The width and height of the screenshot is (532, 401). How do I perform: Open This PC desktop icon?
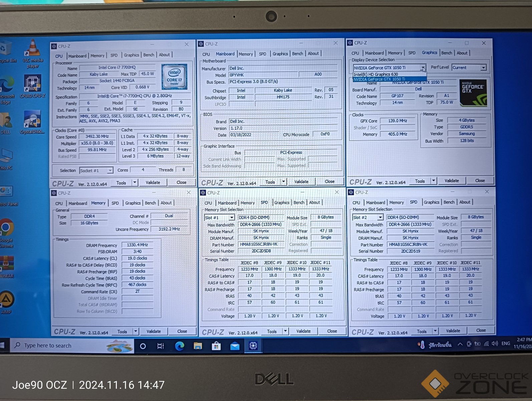6,159
